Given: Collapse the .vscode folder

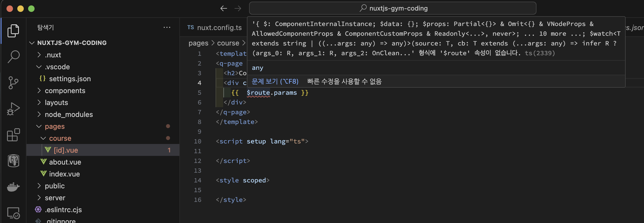Looking at the screenshot, I should click(39, 67).
